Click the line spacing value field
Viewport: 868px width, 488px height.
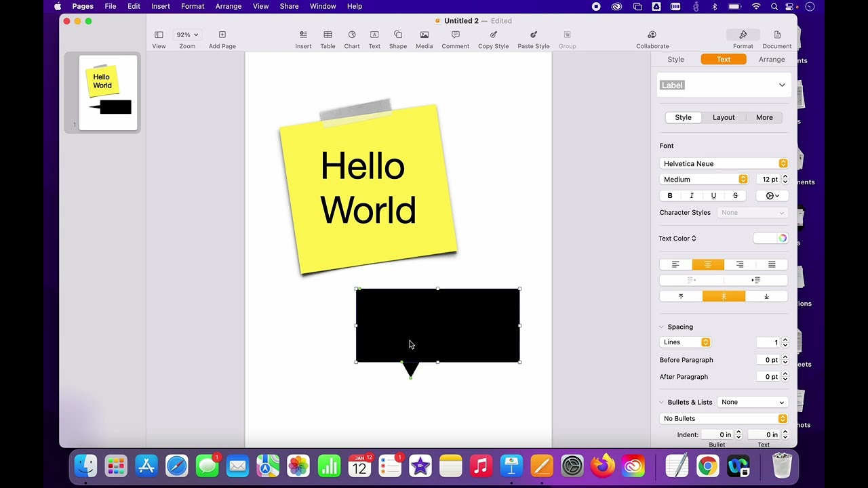tap(768, 342)
